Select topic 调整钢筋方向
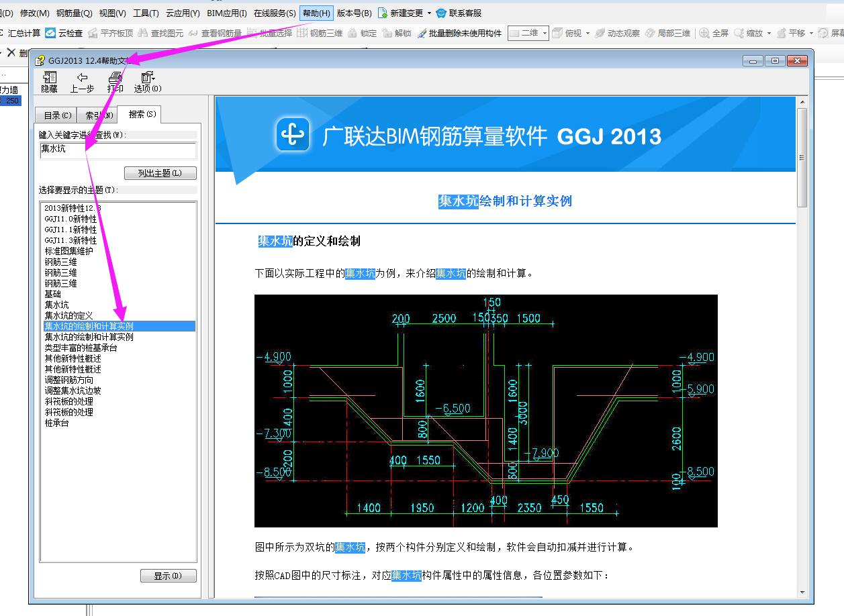 [x=69, y=380]
